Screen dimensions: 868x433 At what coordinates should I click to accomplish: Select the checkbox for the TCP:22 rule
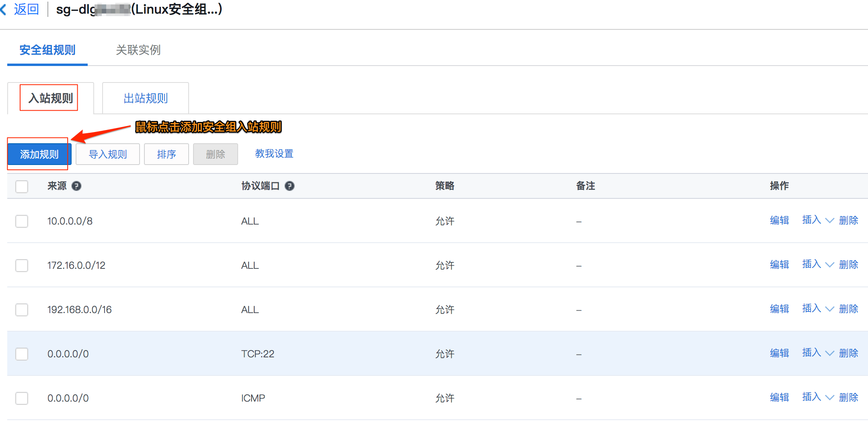[x=22, y=354]
